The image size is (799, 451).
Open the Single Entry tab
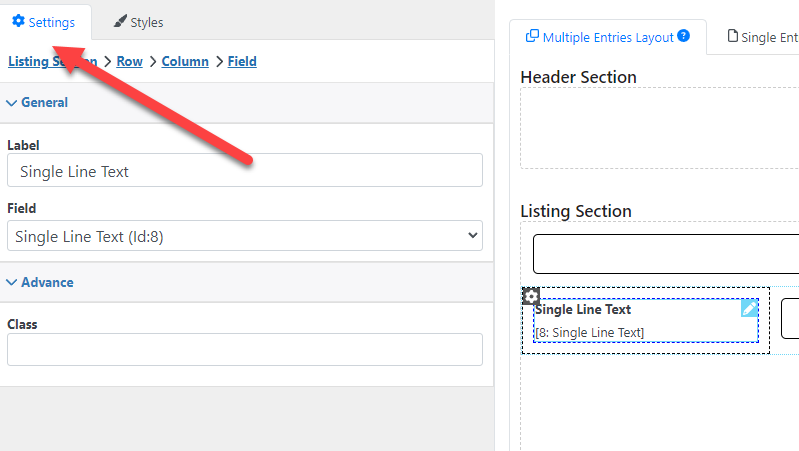762,37
